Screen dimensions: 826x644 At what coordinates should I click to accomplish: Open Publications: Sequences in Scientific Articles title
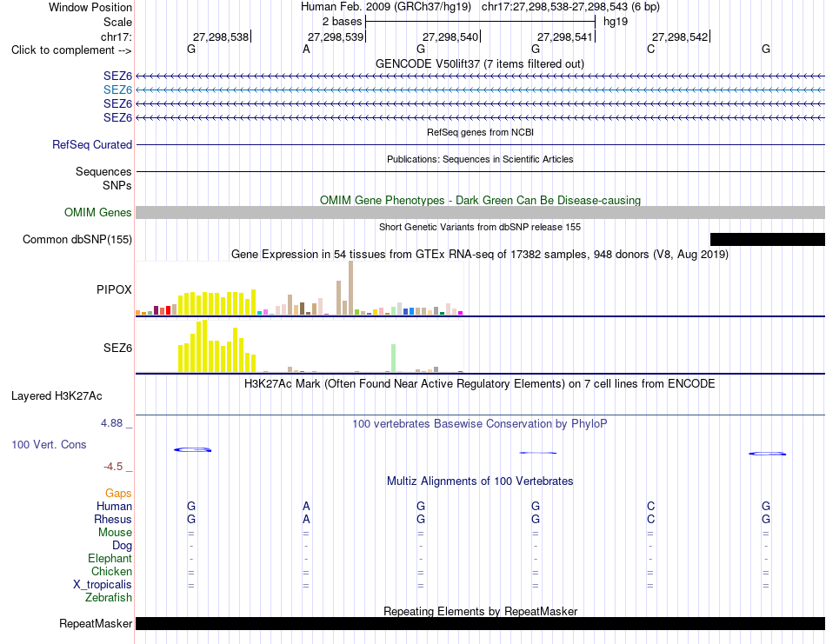[x=480, y=159]
